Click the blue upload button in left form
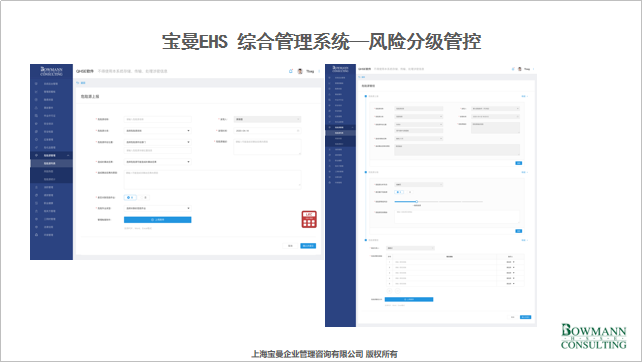The image size is (643, 362). point(157,220)
